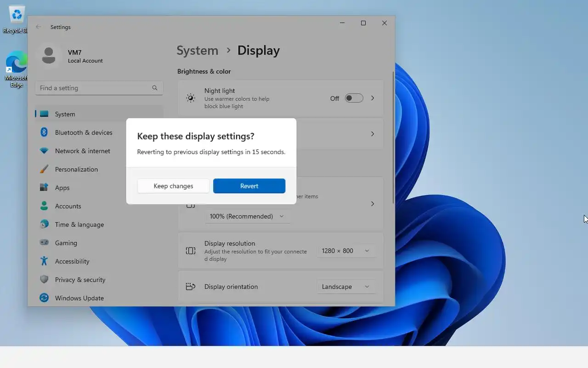
Task: Open Accessibility settings
Action: coord(99,261)
